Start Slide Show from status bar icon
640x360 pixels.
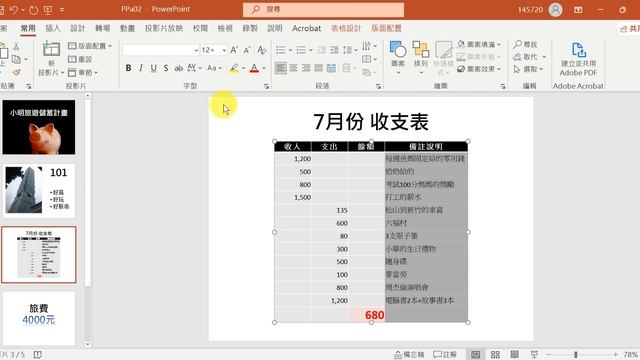coord(534,354)
